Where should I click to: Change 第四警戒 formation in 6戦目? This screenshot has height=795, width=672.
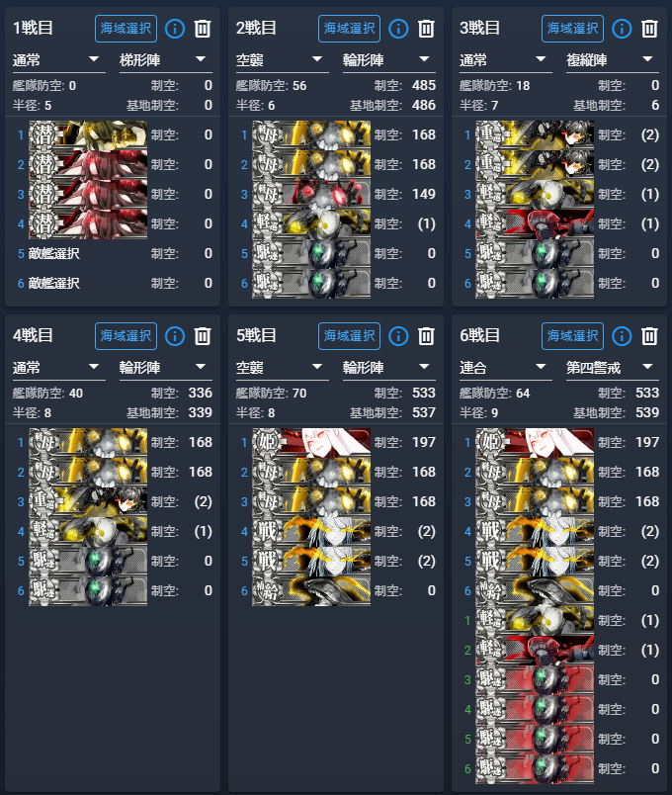613,368
